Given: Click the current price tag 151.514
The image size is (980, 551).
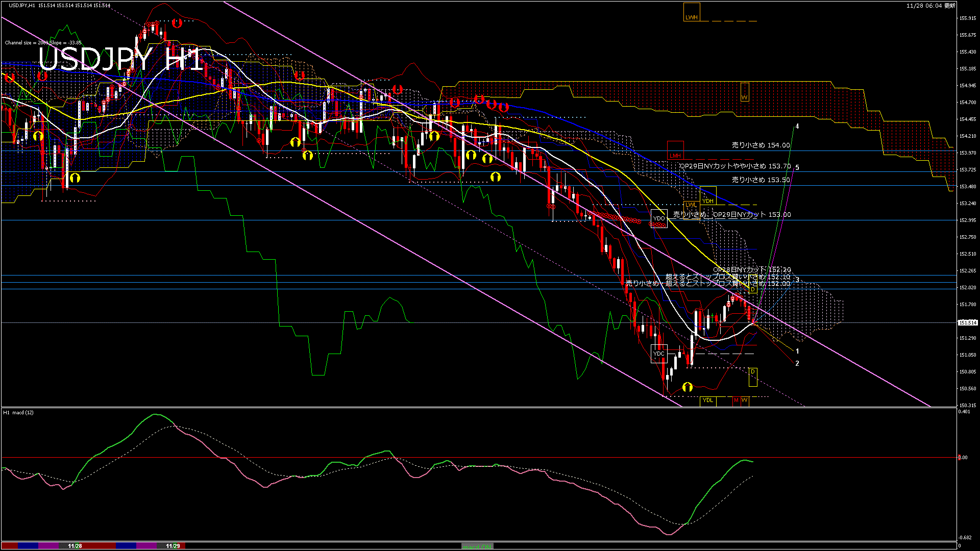Looking at the screenshot, I should (x=968, y=322).
